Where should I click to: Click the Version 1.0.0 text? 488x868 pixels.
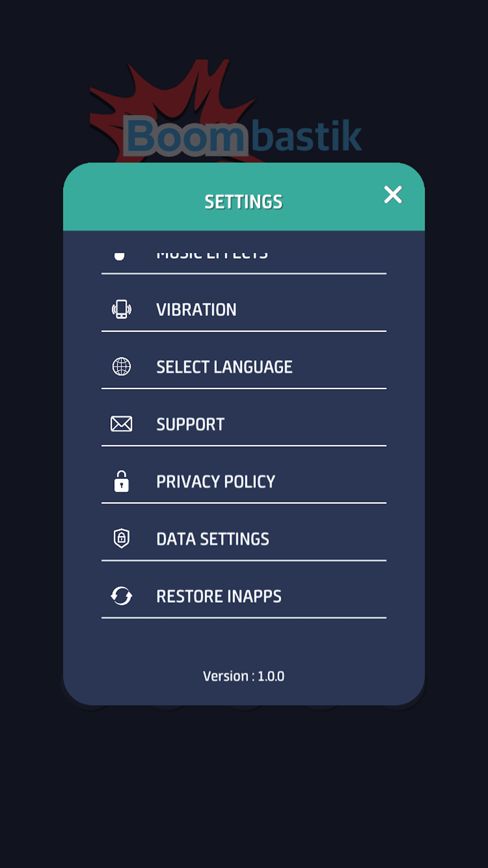pos(244,676)
